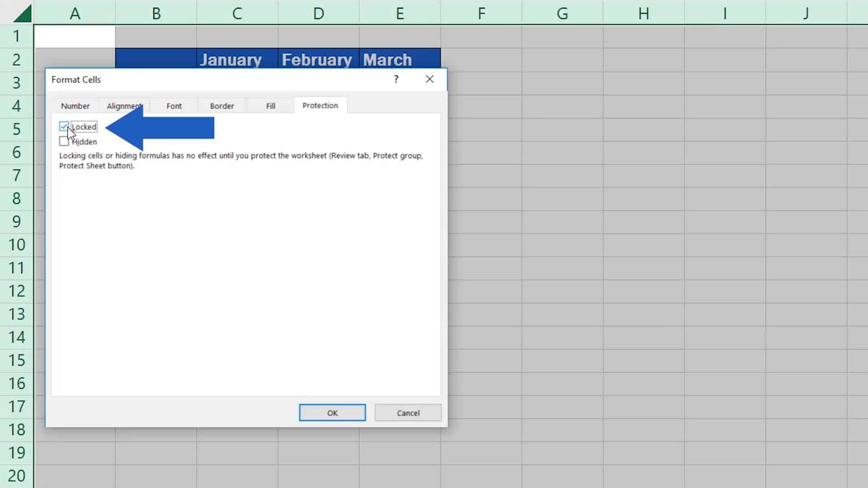Switch to the Fill tab
This screenshot has width=868, height=488.
(270, 105)
